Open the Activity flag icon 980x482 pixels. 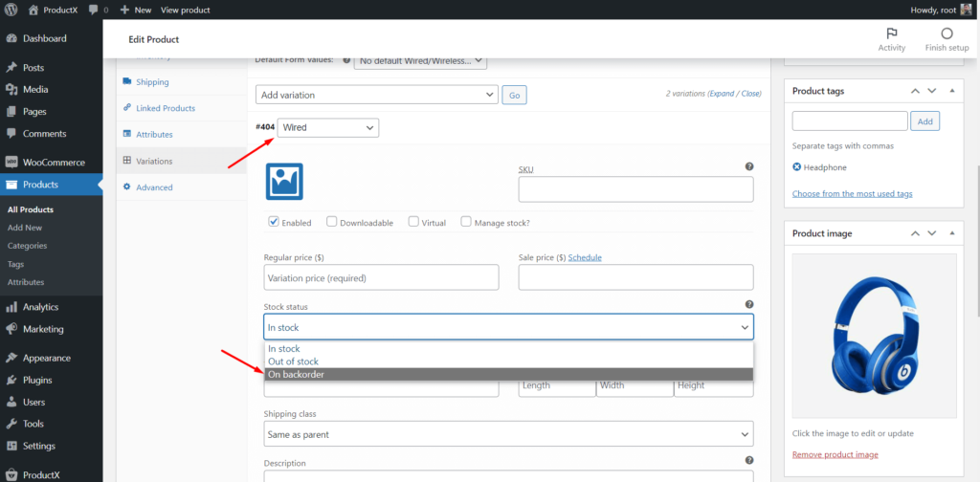tap(892, 33)
